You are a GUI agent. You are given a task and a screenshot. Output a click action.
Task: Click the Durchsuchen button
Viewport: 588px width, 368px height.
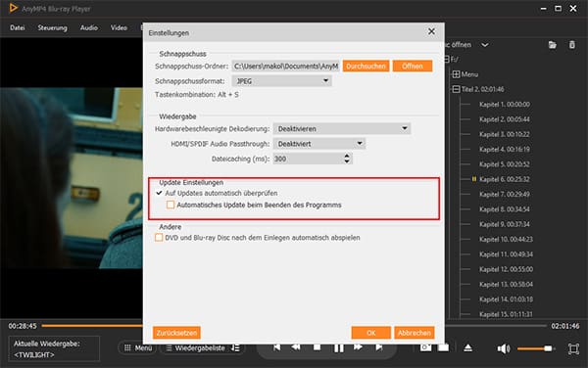click(366, 66)
